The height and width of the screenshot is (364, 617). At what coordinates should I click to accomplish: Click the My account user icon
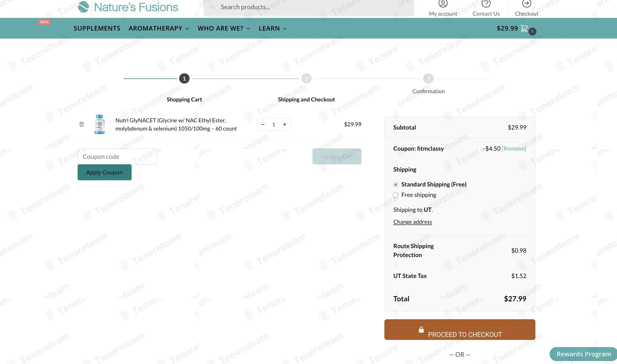tap(443, 4)
